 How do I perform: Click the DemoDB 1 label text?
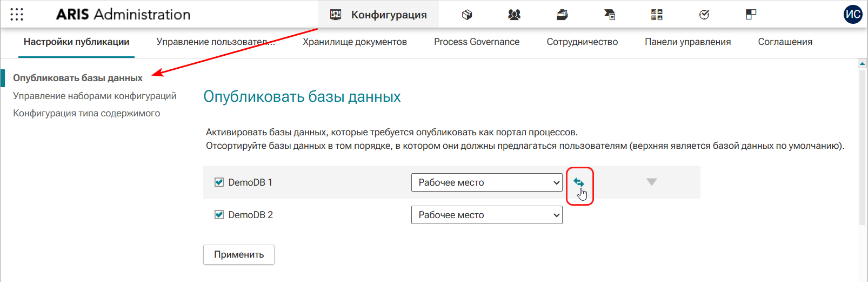250,182
